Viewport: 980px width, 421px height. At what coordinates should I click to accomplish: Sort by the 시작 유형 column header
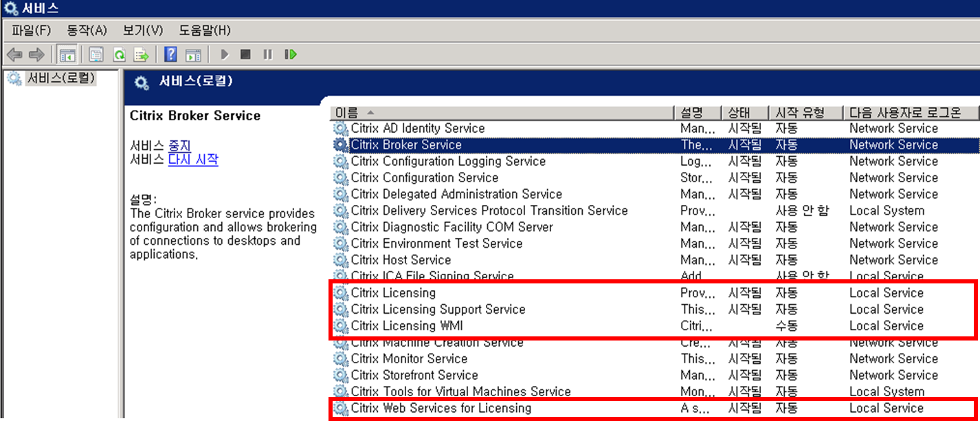(807, 113)
